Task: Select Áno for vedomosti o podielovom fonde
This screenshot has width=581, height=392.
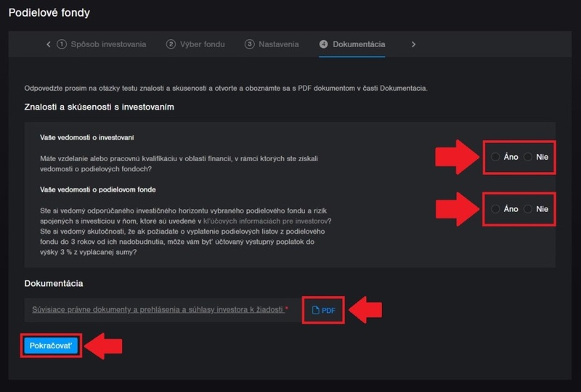Action: pyautogui.click(x=495, y=209)
